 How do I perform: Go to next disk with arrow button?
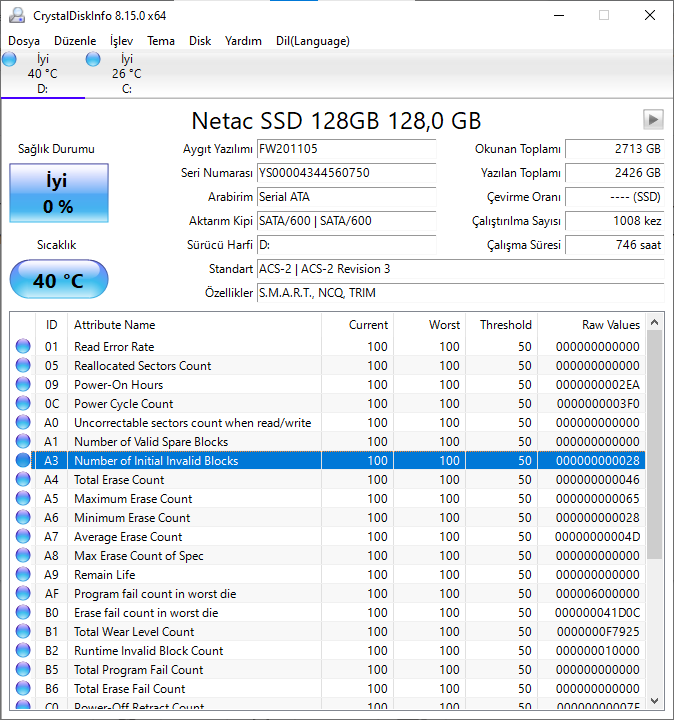click(653, 120)
